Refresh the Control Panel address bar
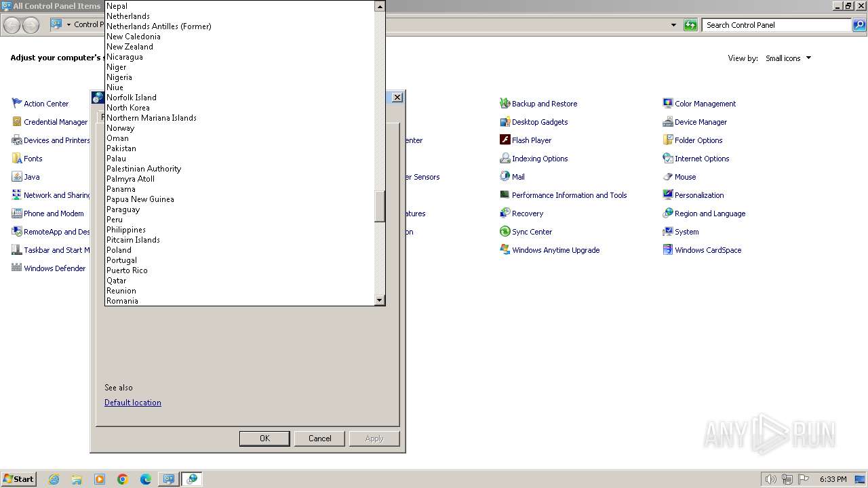Screen dimensions: 868x488 pyautogui.click(x=690, y=25)
